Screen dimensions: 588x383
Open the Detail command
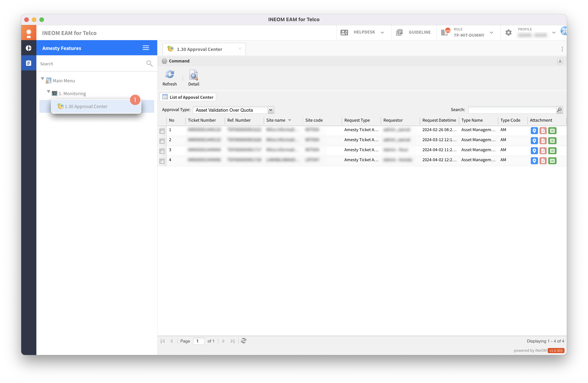pyautogui.click(x=193, y=75)
